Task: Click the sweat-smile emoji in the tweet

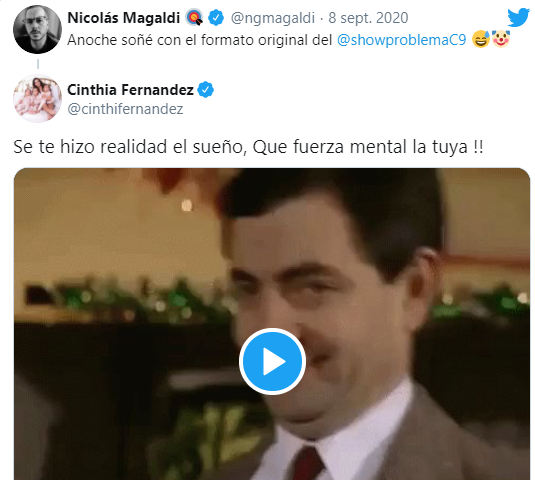Action: coord(481,39)
